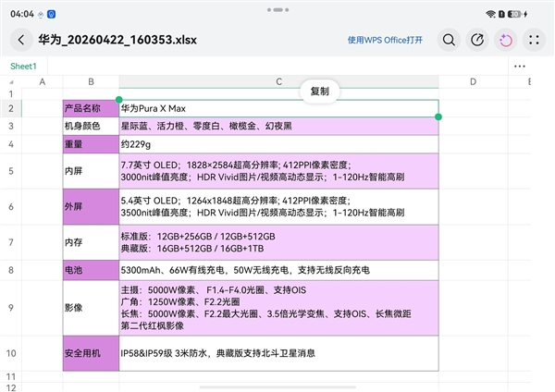Viewport: 555px width, 392px height.
Task: Tap the Wi-Fi status icon
Action: [490, 14]
